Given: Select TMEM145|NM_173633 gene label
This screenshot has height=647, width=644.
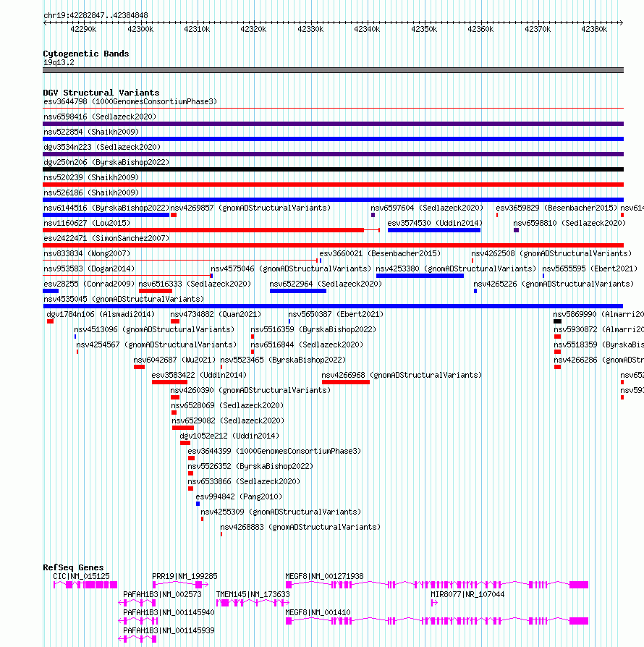Looking at the screenshot, I should tap(253, 595).
